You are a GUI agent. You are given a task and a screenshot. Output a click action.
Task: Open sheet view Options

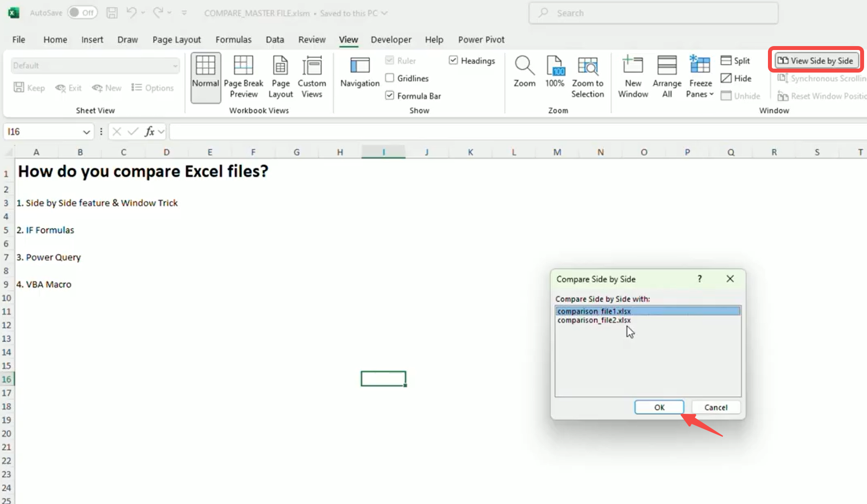(x=153, y=88)
